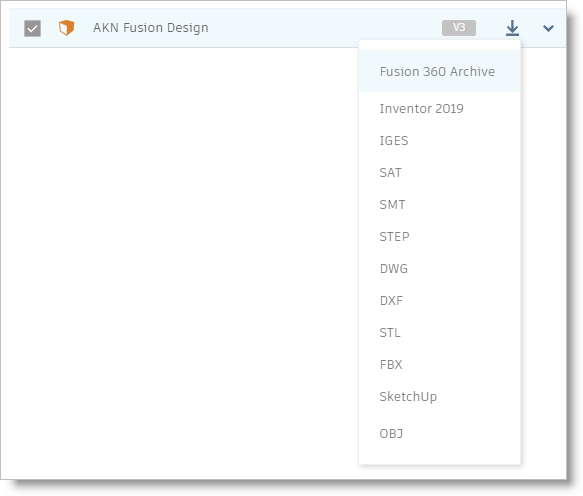Uncheck the AKN Fusion Design checkbox

coord(32,28)
